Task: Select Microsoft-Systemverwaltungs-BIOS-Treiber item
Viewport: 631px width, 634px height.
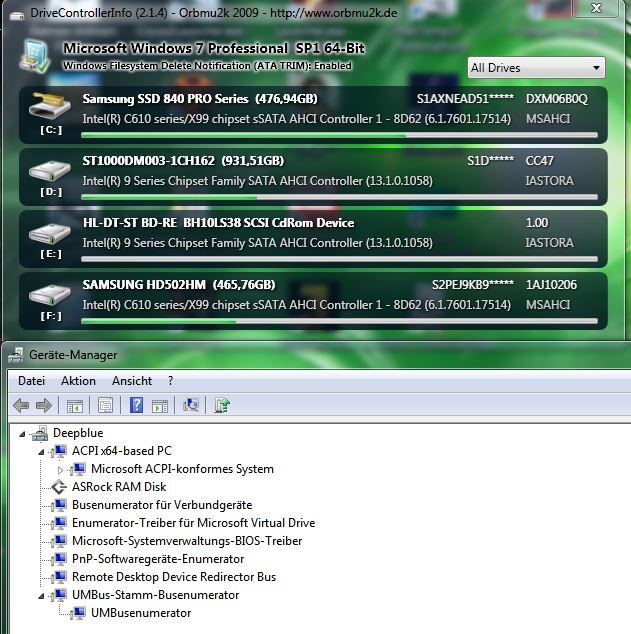Action: (x=187, y=541)
